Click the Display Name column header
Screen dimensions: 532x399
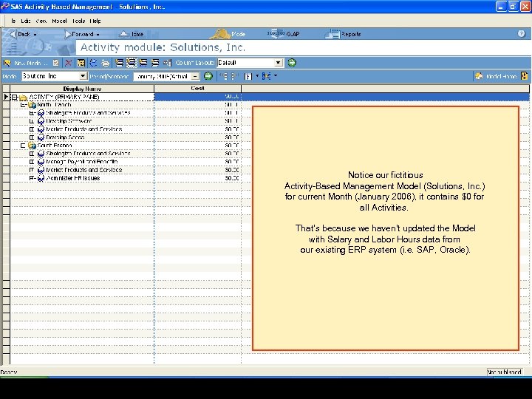[82, 89]
